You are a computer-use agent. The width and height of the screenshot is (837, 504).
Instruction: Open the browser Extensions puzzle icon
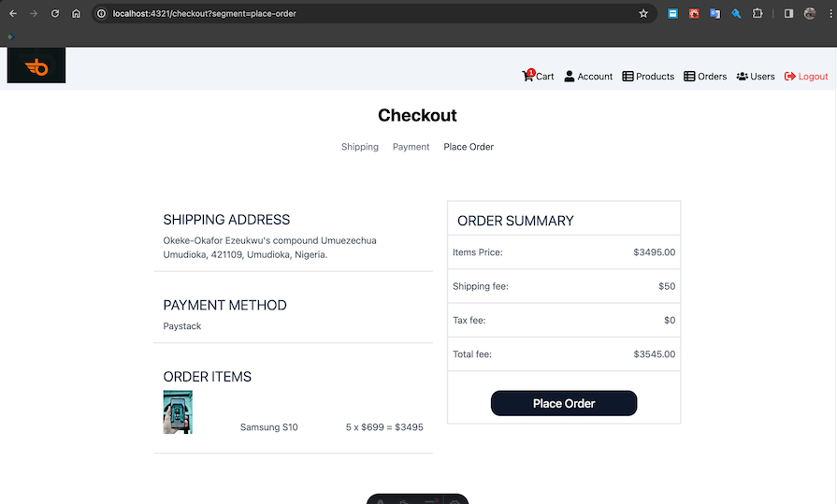coord(758,14)
